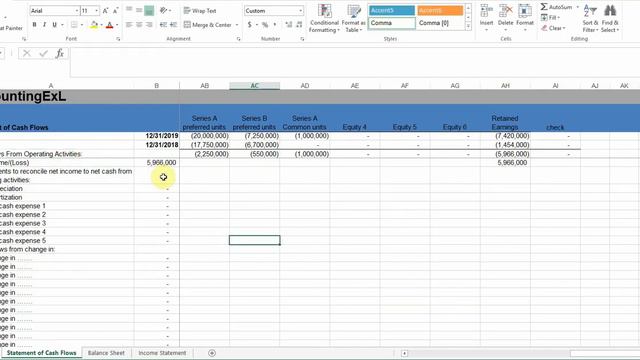
Task: Open the Find & Select menu
Action: tap(610, 18)
